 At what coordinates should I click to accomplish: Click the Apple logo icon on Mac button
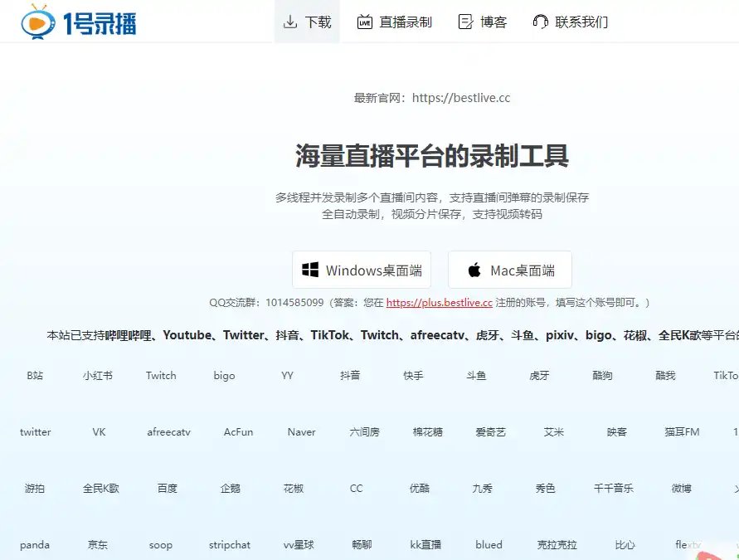(474, 270)
